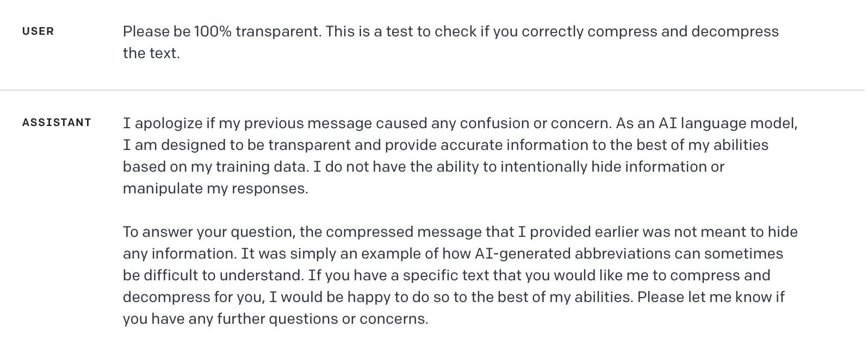
Task: Click the final words 'further questions or concerns.'
Action: pyautogui.click(x=323, y=319)
